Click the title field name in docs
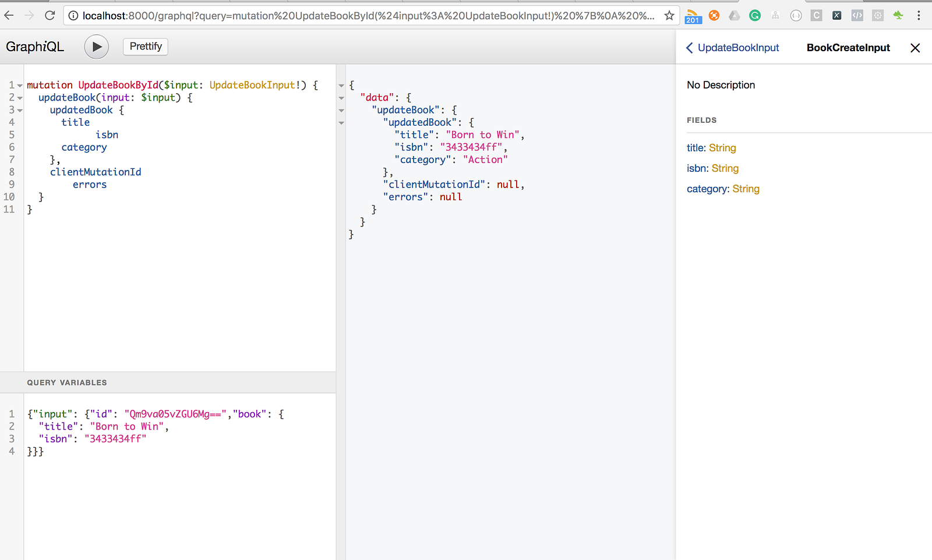This screenshot has width=932, height=560. click(695, 148)
